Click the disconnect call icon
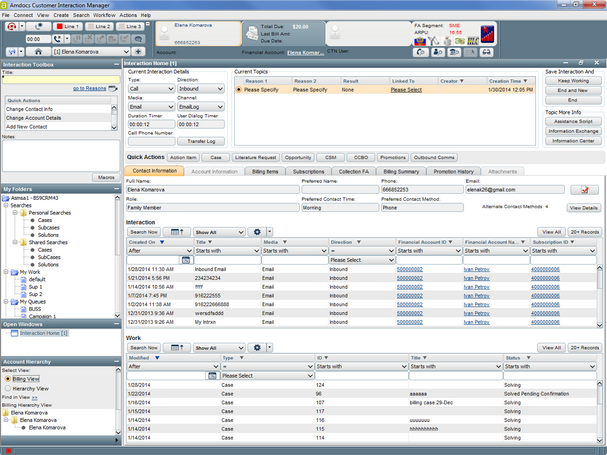607x455 pixels. tap(89, 39)
